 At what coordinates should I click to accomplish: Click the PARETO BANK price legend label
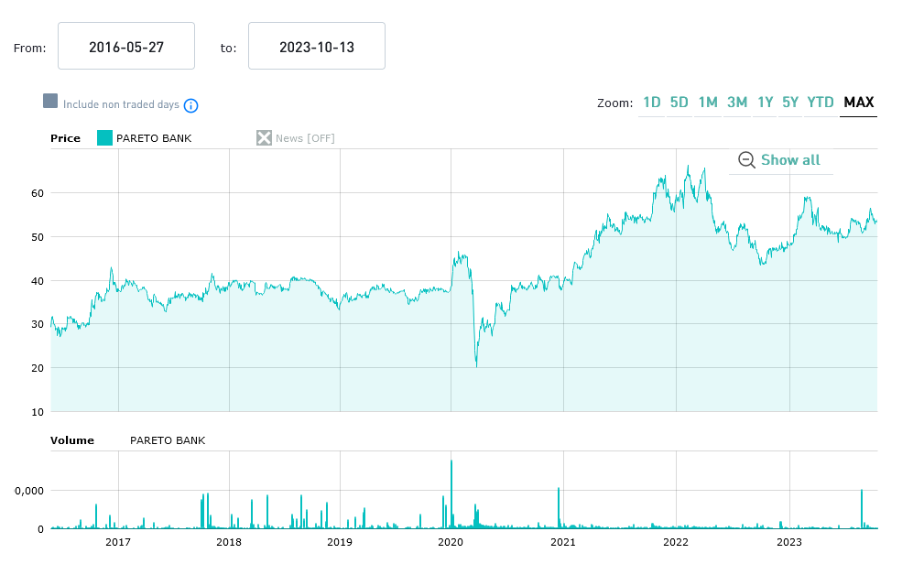(154, 138)
